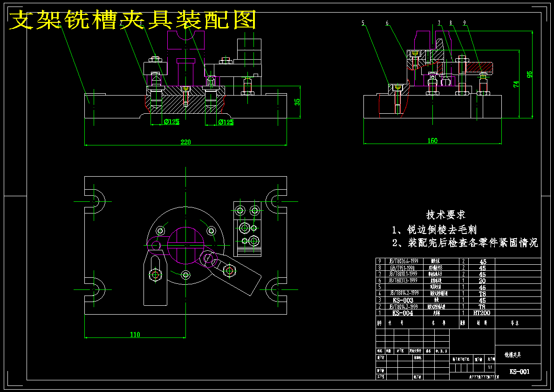
Task: Click balloon number '5' leader label
Action: click(x=363, y=23)
